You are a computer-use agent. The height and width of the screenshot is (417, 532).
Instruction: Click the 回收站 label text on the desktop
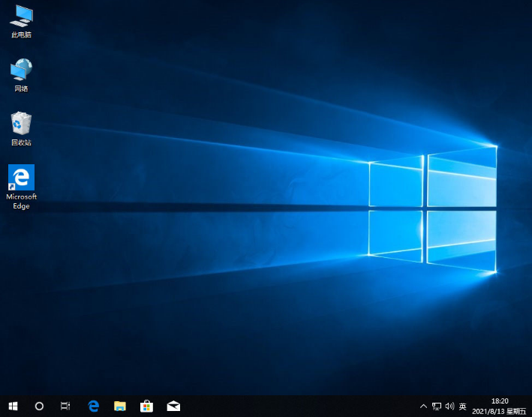21,142
